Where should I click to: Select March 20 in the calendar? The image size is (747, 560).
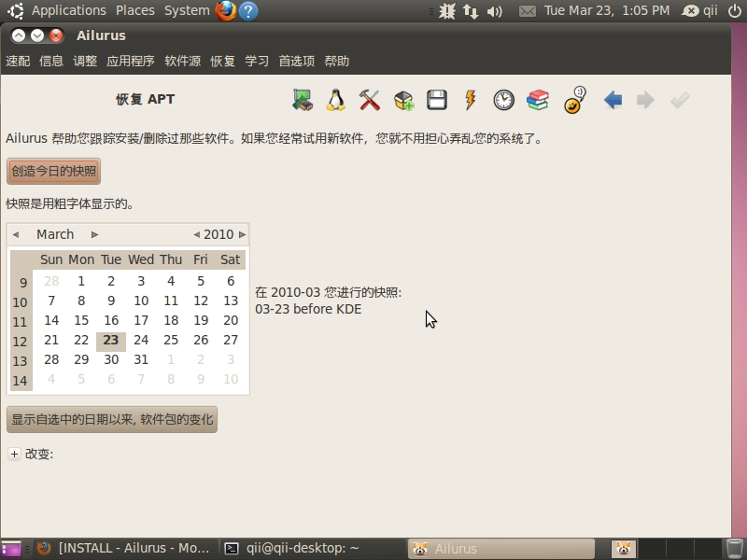(231, 320)
